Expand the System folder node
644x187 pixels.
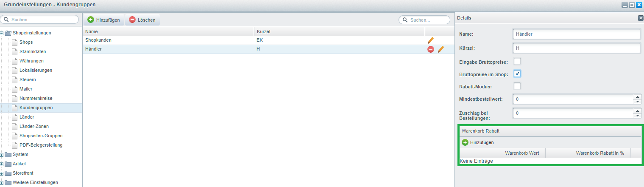(x=2, y=155)
